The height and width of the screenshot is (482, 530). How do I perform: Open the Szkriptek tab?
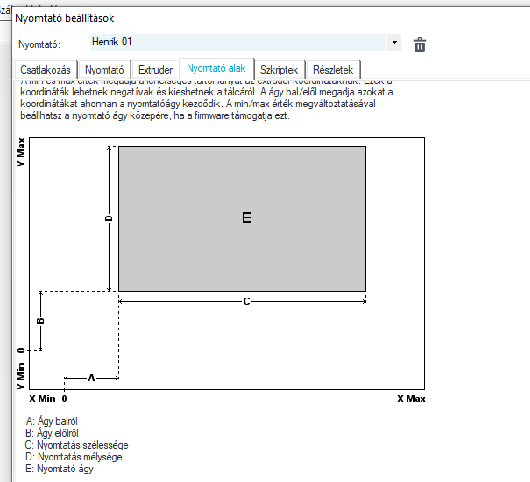[279, 70]
